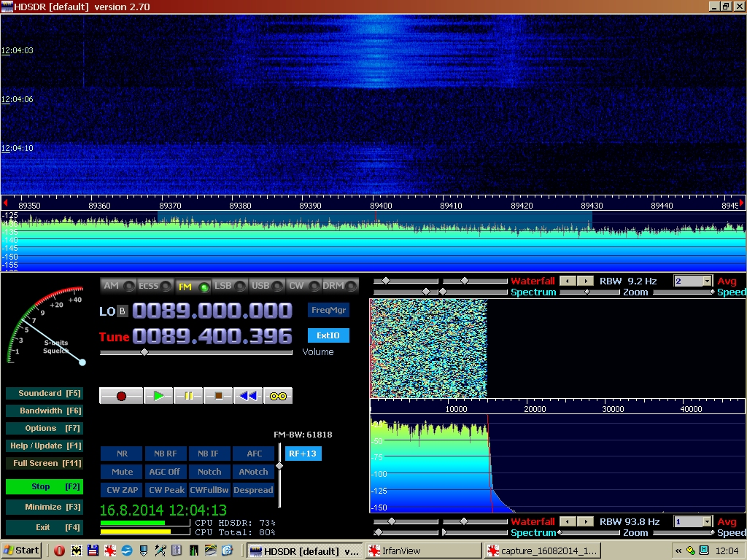Click the S-meter squelch knob

coord(82,362)
